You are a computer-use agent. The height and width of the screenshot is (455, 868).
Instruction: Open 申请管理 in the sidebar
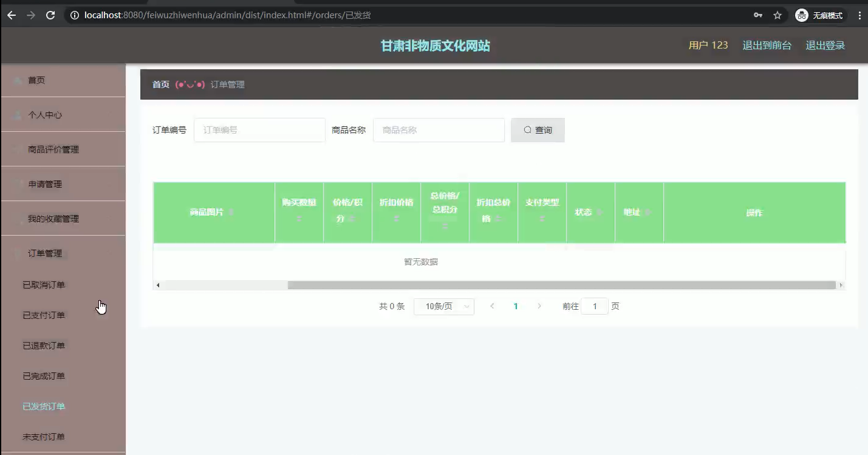click(63, 184)
